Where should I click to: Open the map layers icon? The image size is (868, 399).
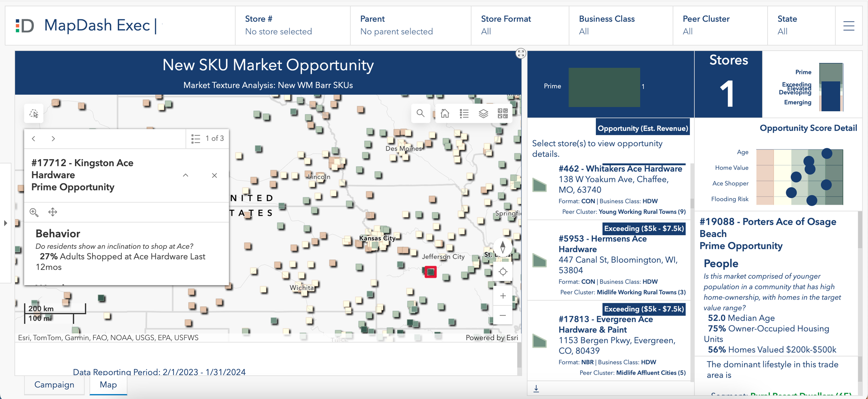pyautogui.click(x=483, y=113)
